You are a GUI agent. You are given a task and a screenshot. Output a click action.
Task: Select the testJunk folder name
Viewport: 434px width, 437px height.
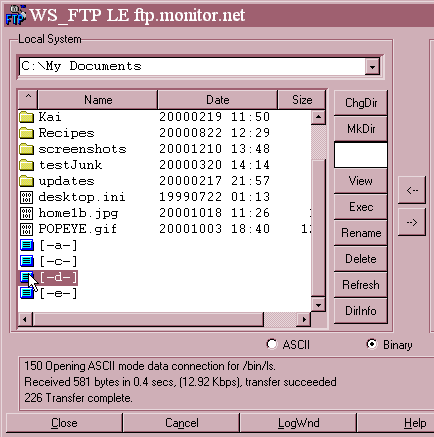(x=70, y=165)
